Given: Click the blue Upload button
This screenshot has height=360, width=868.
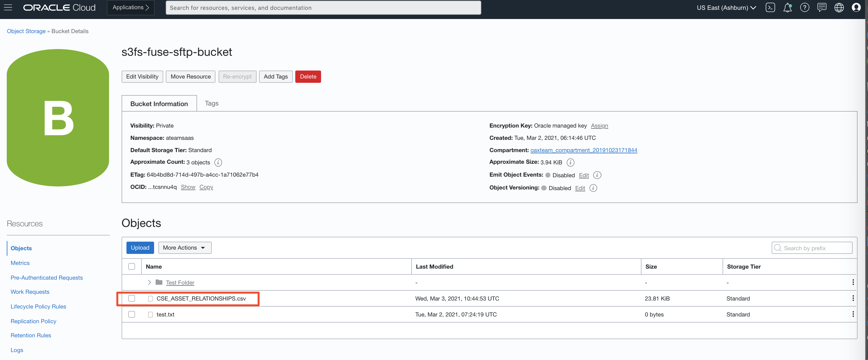Looking at the screenshot, I should tap(140, 247).
